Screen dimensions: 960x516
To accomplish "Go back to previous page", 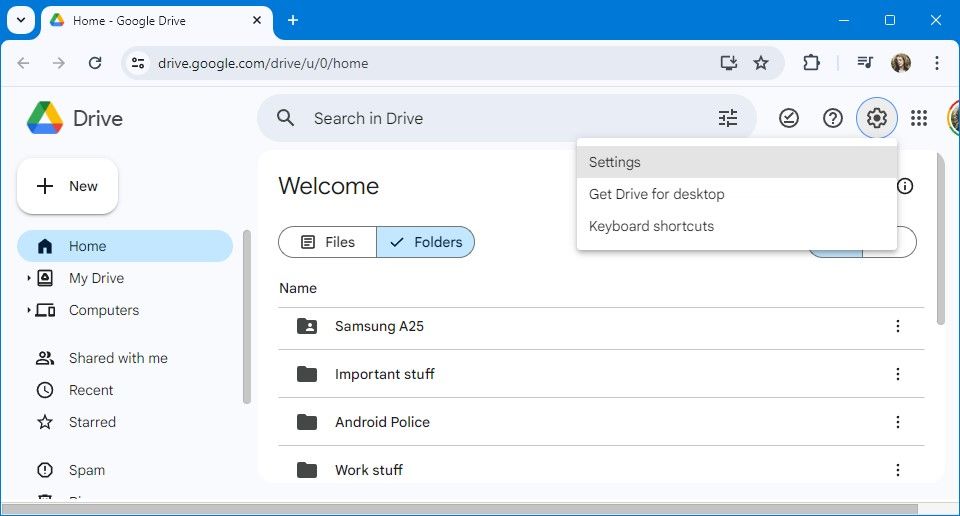I will pos(23,62).
